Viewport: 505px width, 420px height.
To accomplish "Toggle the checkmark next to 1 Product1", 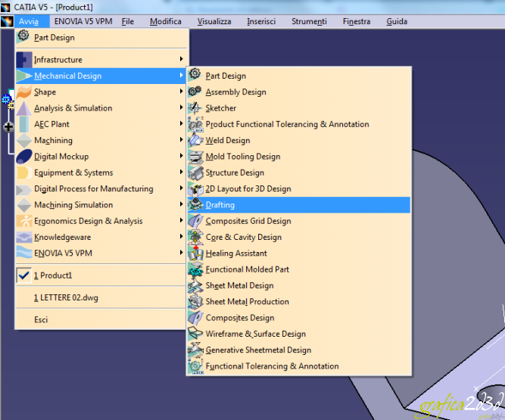I will (24, 275).
